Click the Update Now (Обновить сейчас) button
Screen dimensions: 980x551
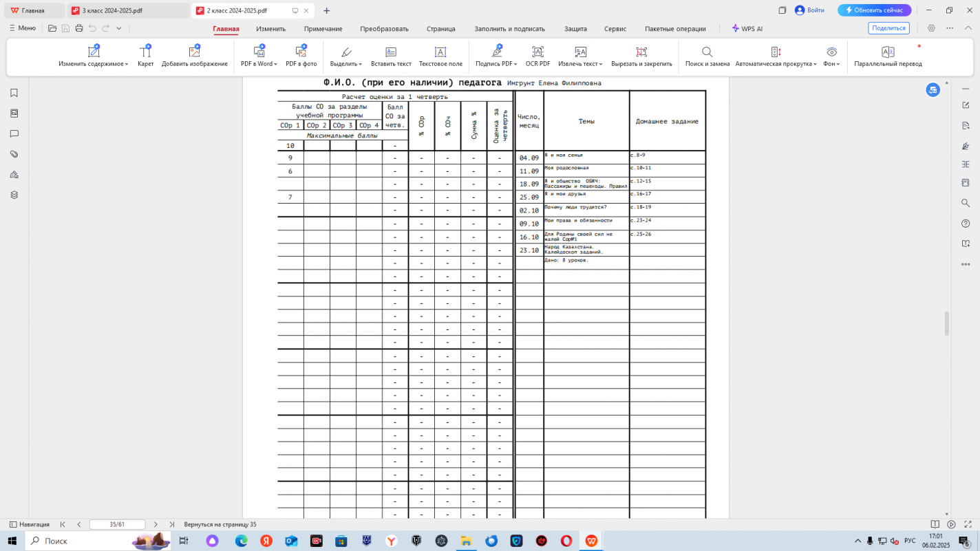click(x=874, y=10)
